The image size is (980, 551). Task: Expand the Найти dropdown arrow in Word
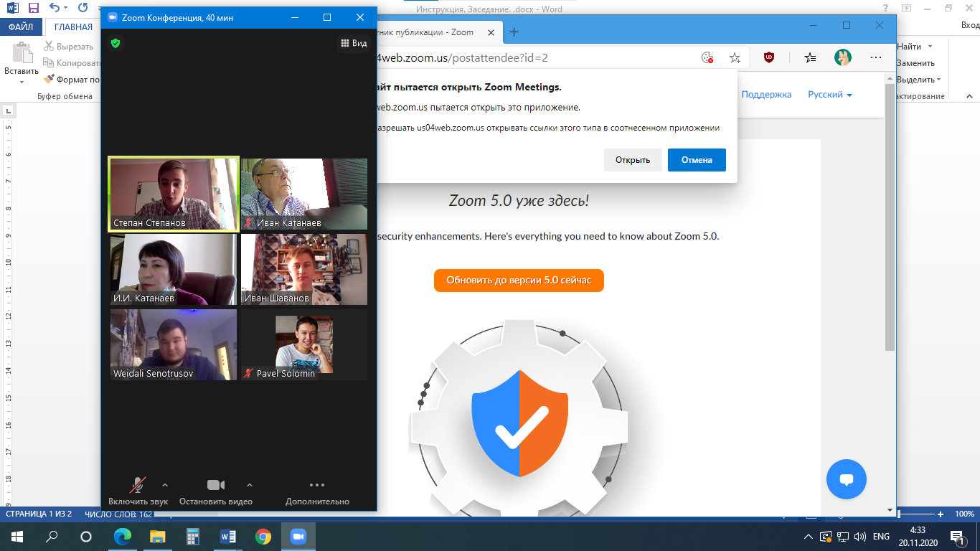(x=930, y=47)
